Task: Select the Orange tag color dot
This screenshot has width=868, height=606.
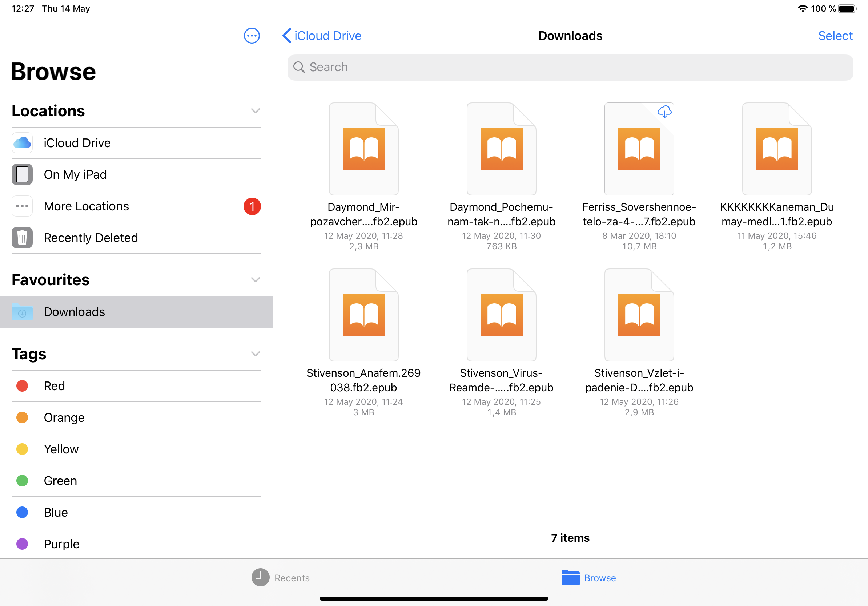Action: point(22,418)
